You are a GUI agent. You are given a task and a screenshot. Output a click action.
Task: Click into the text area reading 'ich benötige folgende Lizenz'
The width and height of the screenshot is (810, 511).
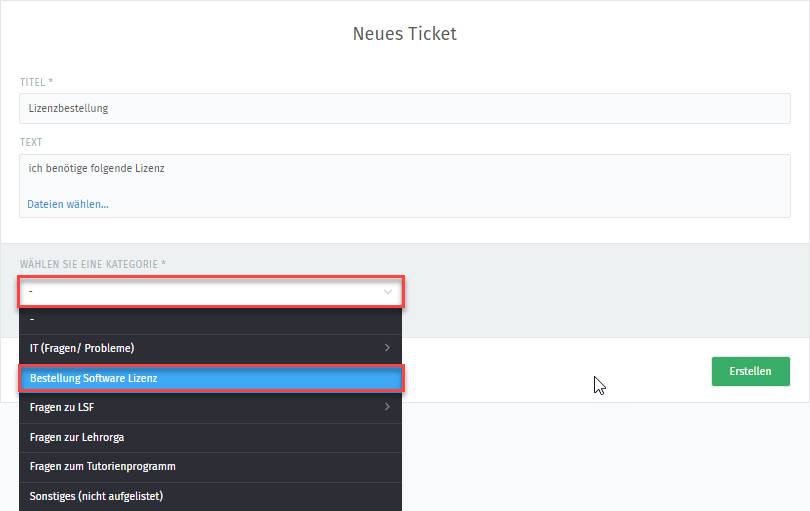pyautogui.click(x=404, y=176)
